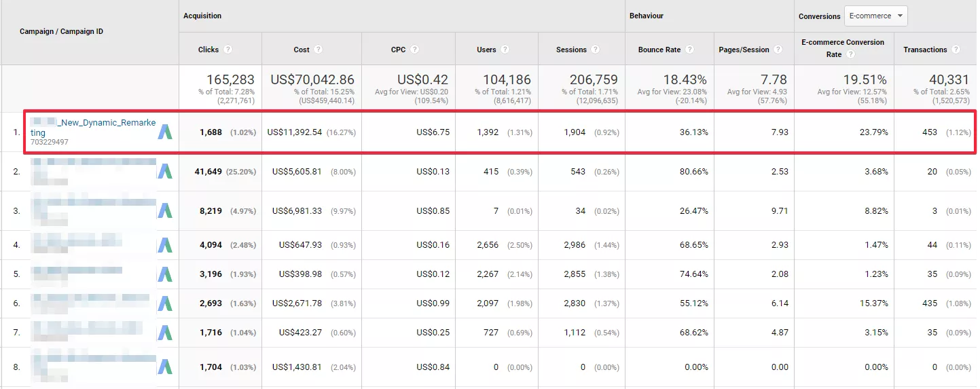Click sessions value 1,112
Image resolution: width=980 pixels, height=389 pixels.
coord(575,333)
